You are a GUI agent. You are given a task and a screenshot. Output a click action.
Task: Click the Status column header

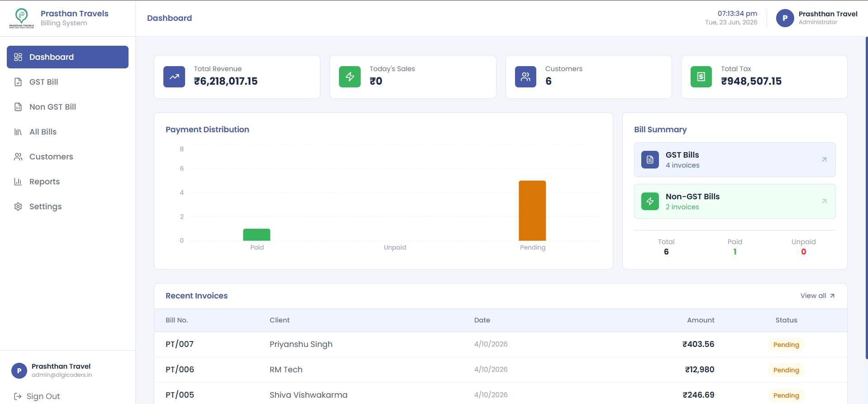pos(786,320)
